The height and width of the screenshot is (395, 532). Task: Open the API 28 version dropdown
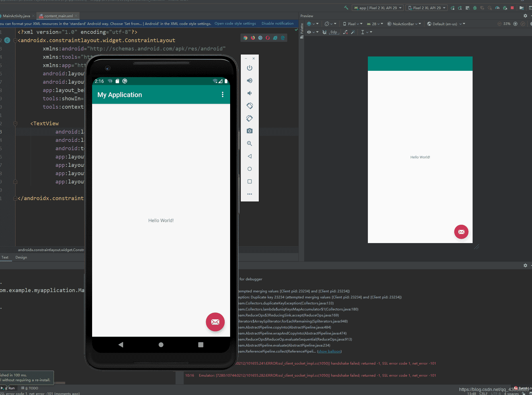coord(374,24)
